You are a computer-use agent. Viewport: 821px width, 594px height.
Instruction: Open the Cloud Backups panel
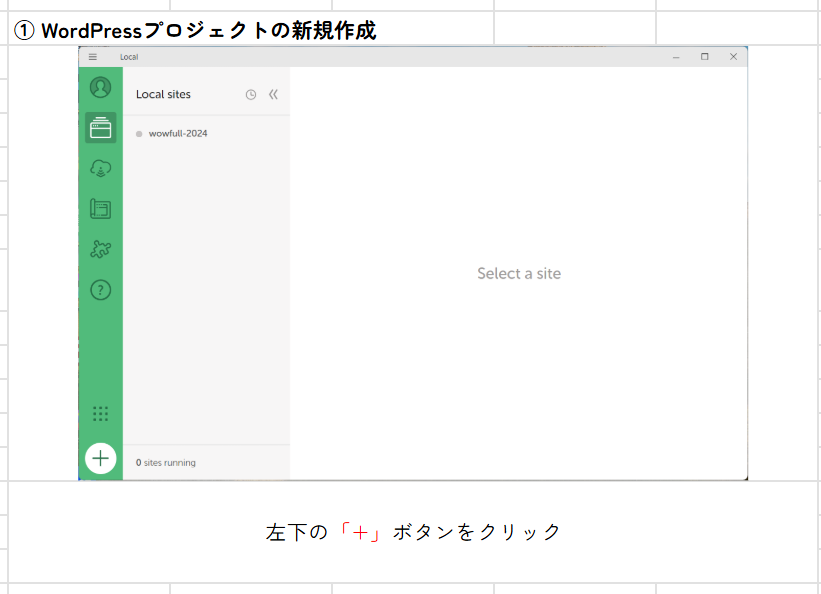100,168
